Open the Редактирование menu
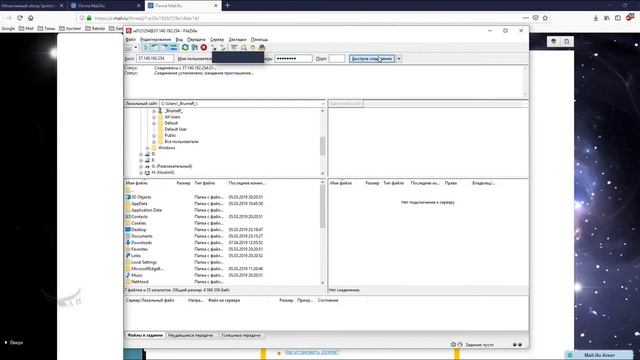The image size is (640, 360). pos(156,40)
